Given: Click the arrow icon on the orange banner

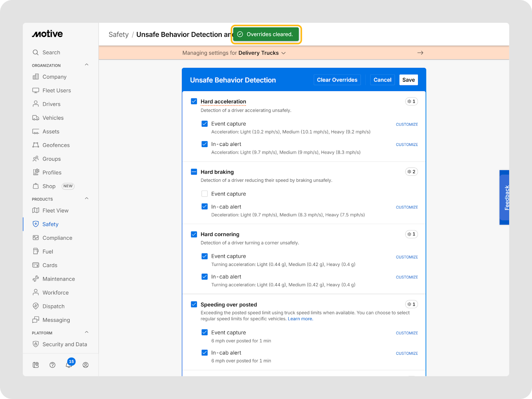Looking at the screenshot, I should click(420, 53).
